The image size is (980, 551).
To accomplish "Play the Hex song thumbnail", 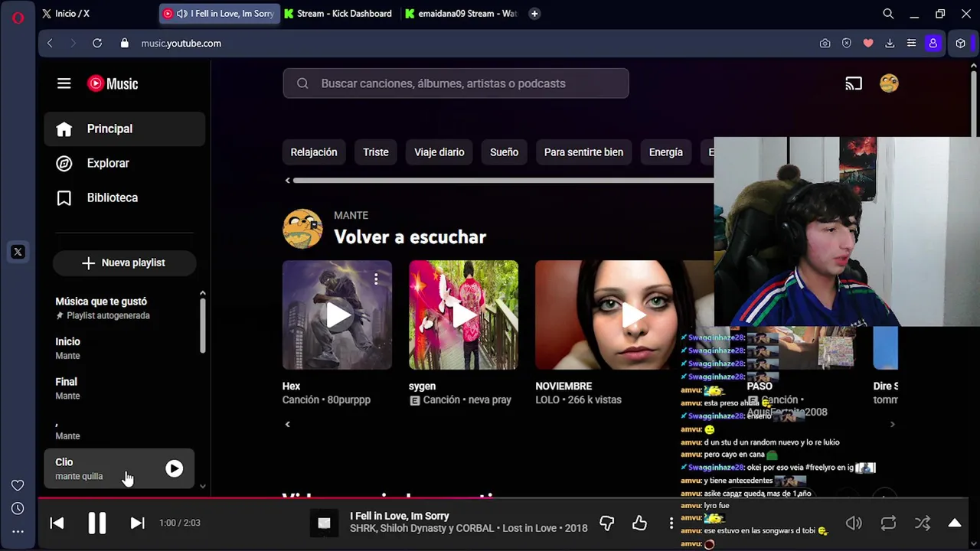I will point(337,315).
